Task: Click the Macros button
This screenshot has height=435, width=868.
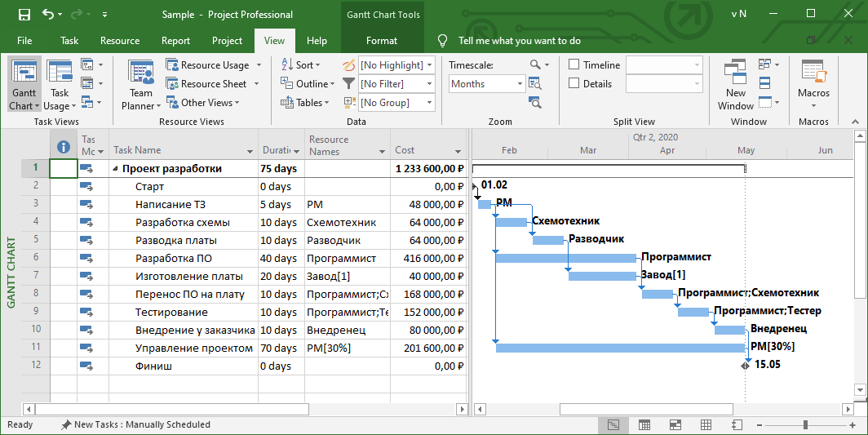Action: [x=814, y=84]
